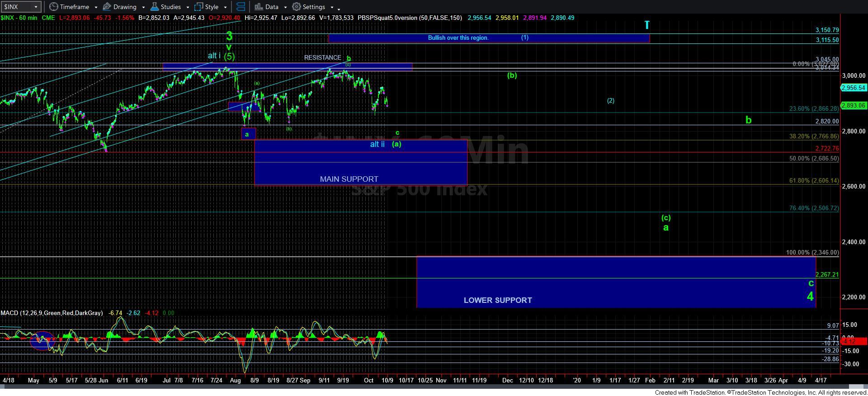Click the '3,150.79' price level label

pos(827,30)
